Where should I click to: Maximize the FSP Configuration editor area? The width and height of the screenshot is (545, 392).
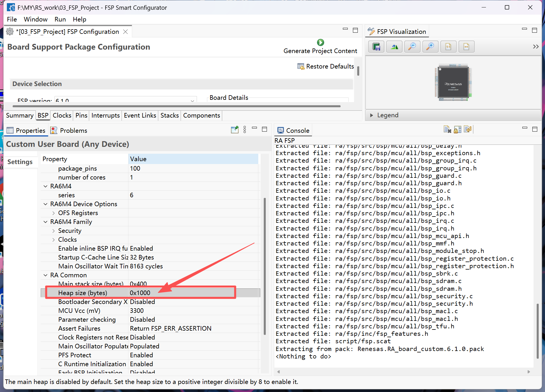click(355, 30)
